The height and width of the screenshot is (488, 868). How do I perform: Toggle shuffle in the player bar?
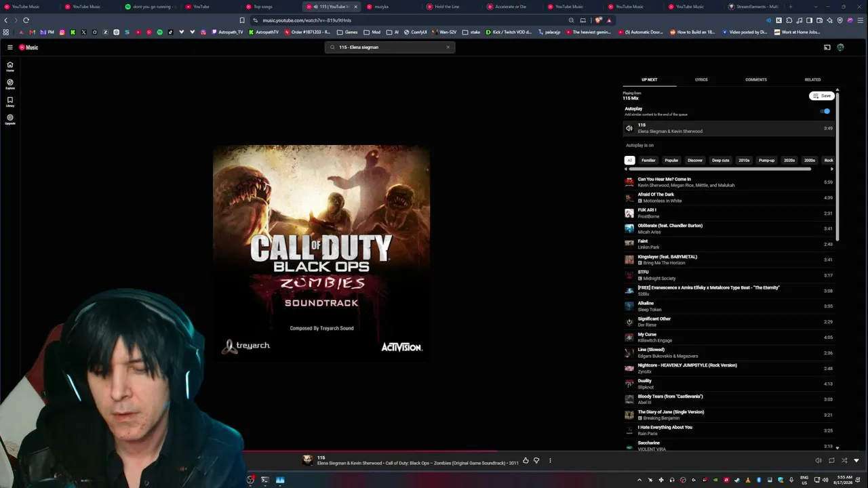[844, 461]
